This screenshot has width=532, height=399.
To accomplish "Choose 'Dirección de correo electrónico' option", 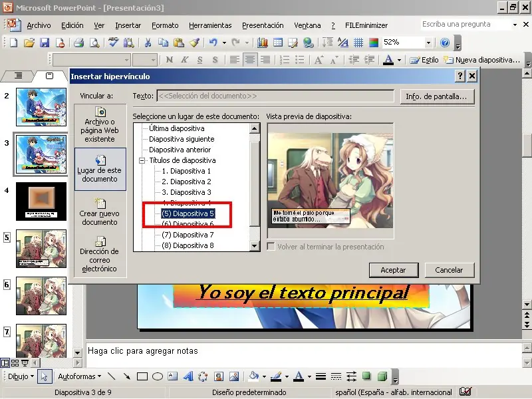I will (x=100, y=255).
